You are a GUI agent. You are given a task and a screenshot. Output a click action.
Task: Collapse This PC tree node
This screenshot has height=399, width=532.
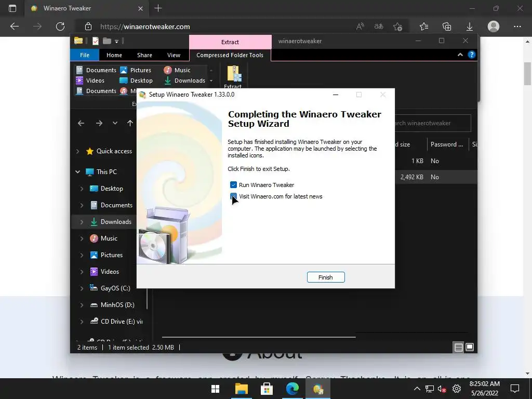point(78,172)
